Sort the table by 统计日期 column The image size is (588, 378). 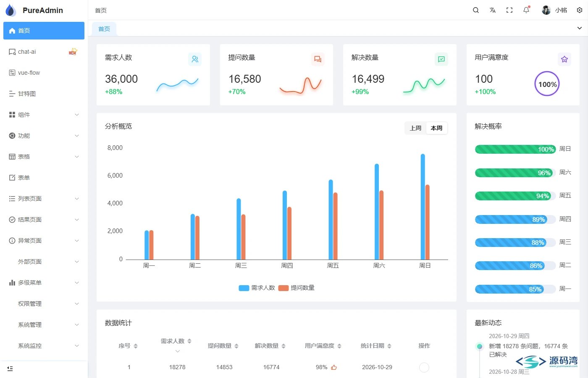click(389, 346)
